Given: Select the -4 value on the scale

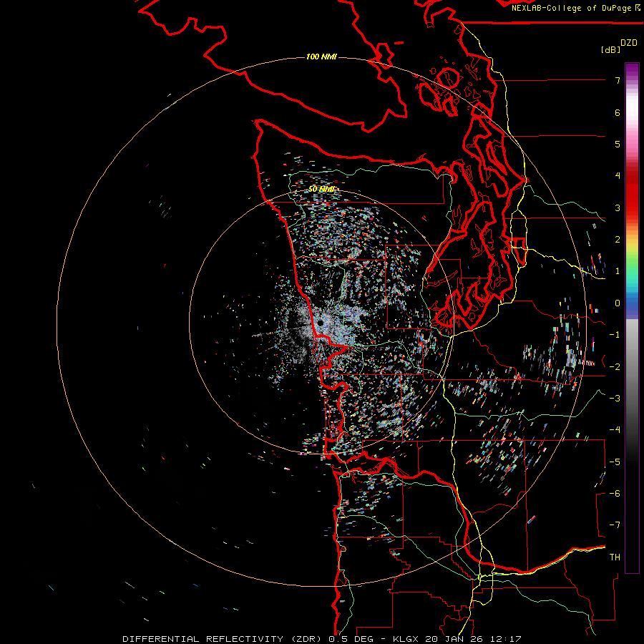Looking at the screenshot, I should [615, 430].
